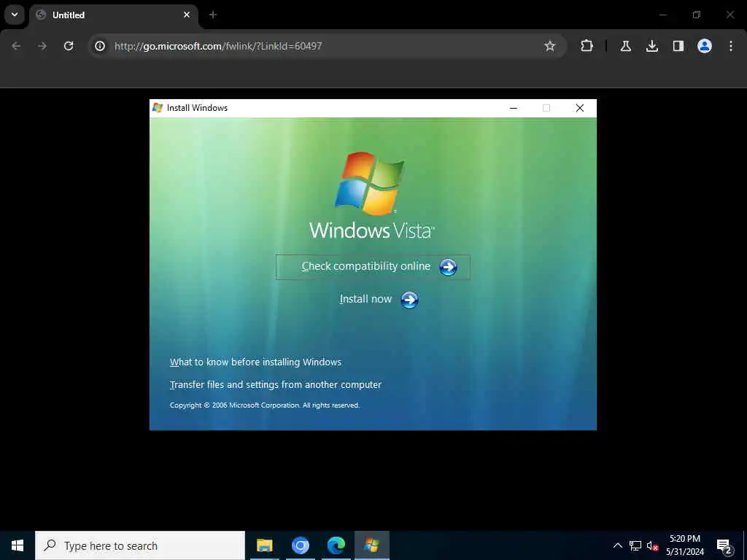The height and width of the screenshot is (560, 747).
Task: Select the Untitled browser tab
Action: tap(115, 15)
